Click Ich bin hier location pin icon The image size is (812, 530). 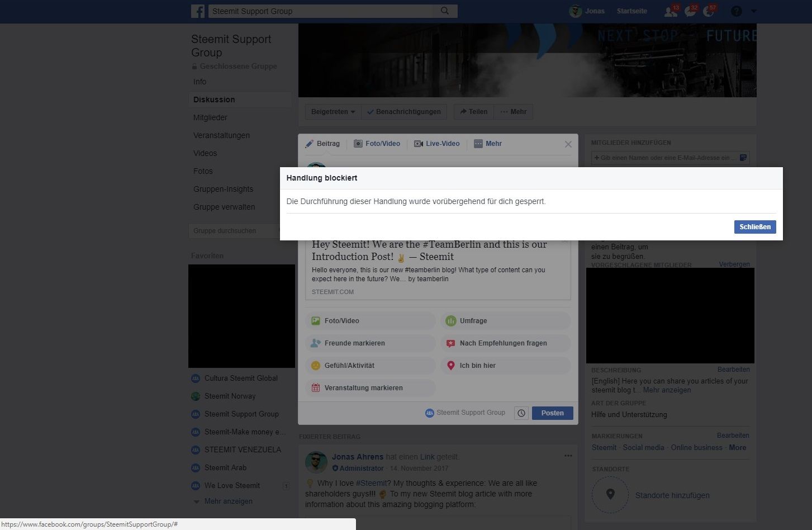tap(451, 366)
